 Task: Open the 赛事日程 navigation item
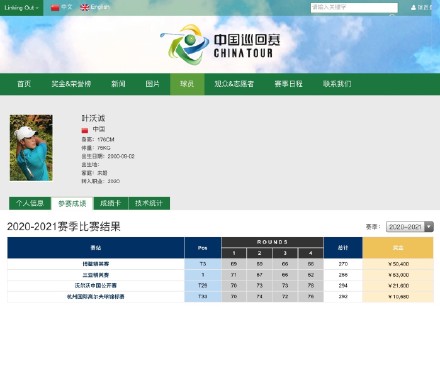pos(289,84)
